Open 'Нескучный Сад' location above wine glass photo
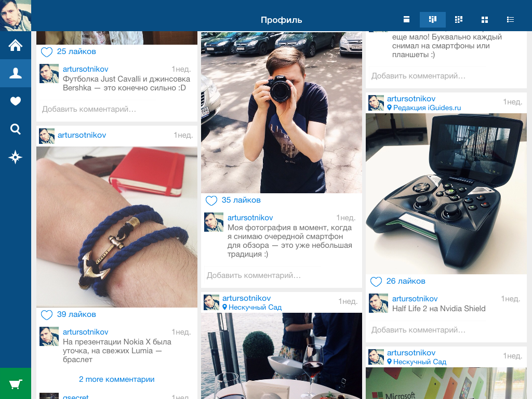 click(x=252, y=308)
